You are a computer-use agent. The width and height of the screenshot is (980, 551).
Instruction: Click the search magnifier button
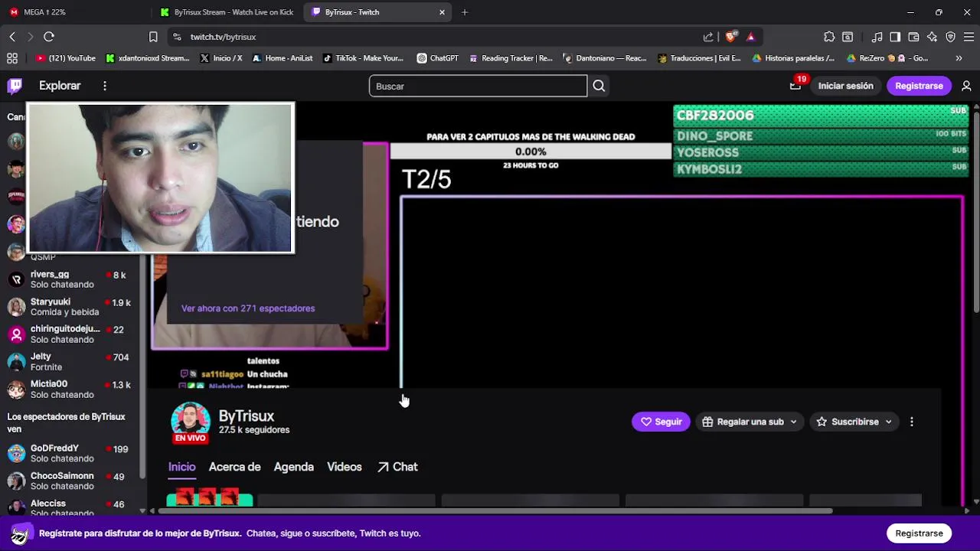(x=599, y=86)
